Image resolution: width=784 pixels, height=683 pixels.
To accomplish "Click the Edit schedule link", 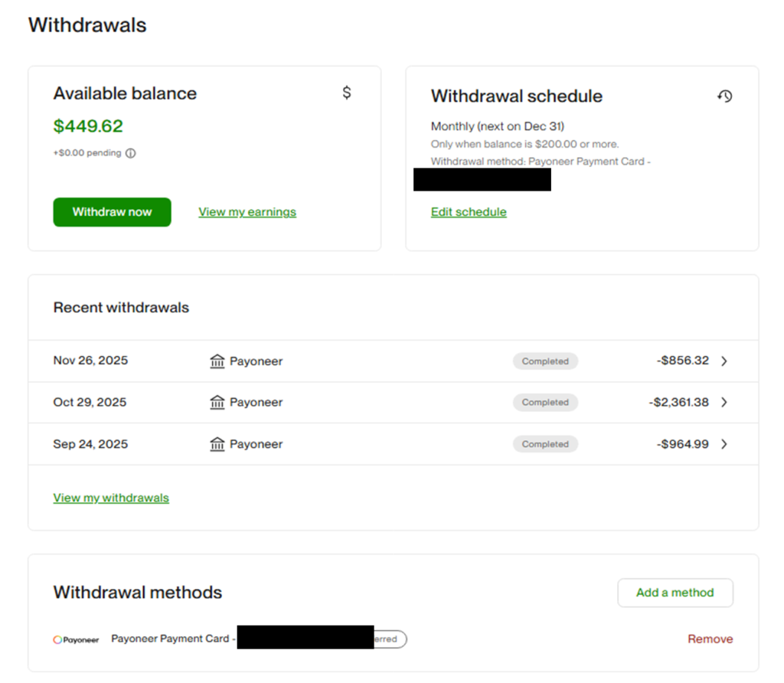I will [x=469, y=212].
